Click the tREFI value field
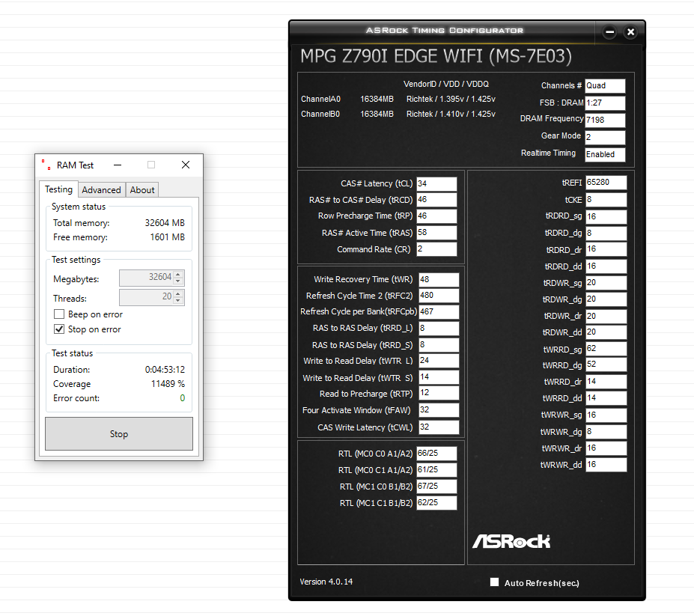 (x=606, y=183)
